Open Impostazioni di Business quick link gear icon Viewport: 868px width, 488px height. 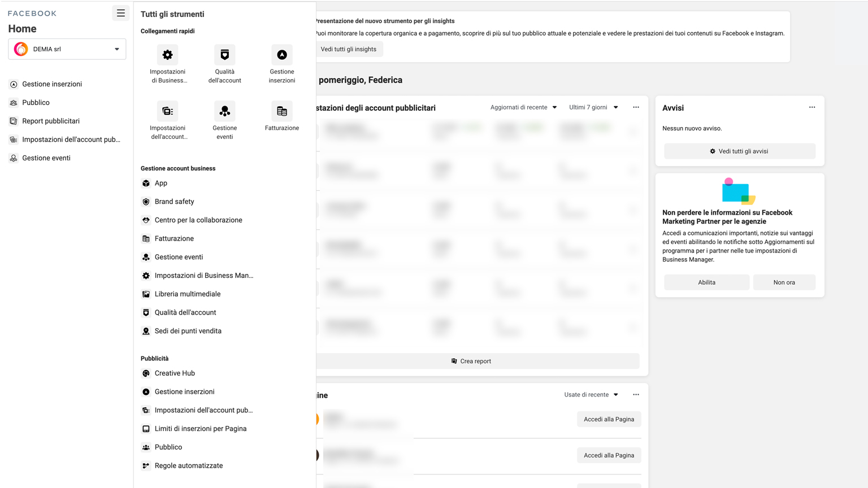point(167,55)
